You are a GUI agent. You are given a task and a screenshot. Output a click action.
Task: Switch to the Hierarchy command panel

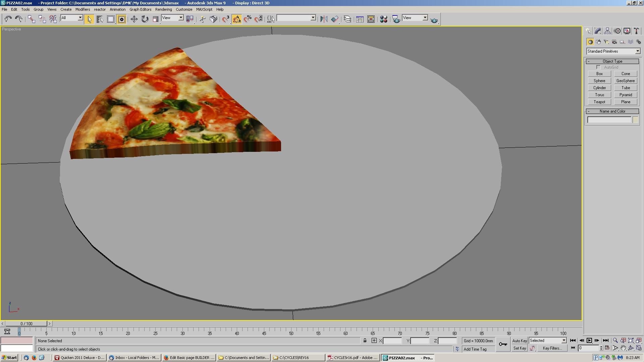pyautogui.click(x=607, y=31)
